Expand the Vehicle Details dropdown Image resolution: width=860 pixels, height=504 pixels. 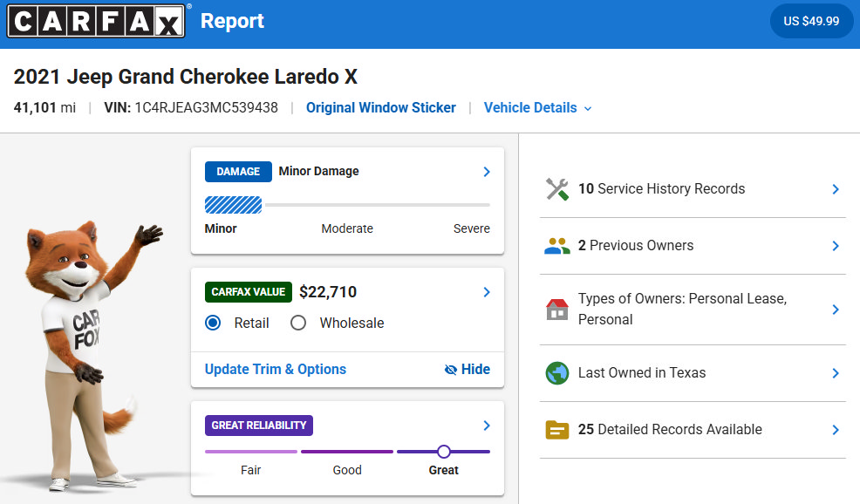click(x=537, y=108)
